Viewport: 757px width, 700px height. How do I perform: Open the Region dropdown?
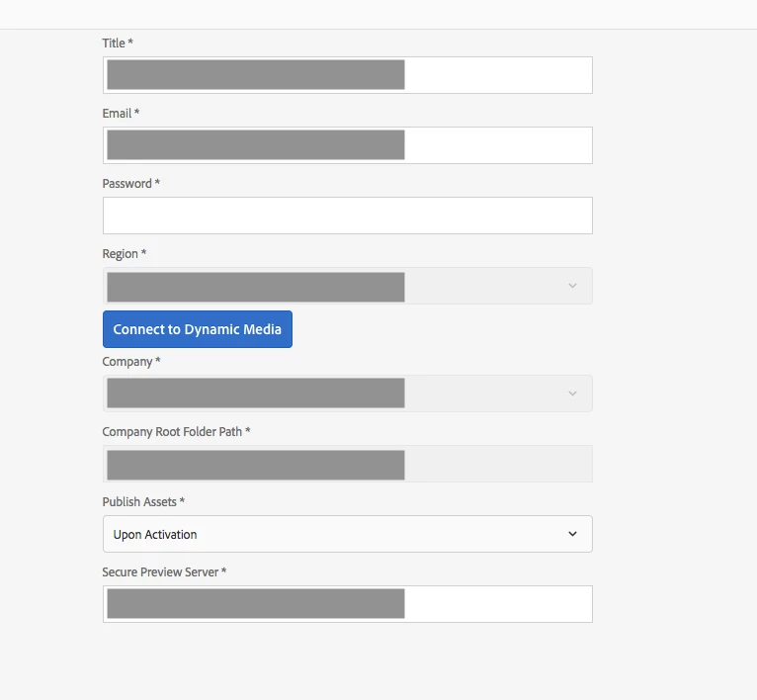347,286
